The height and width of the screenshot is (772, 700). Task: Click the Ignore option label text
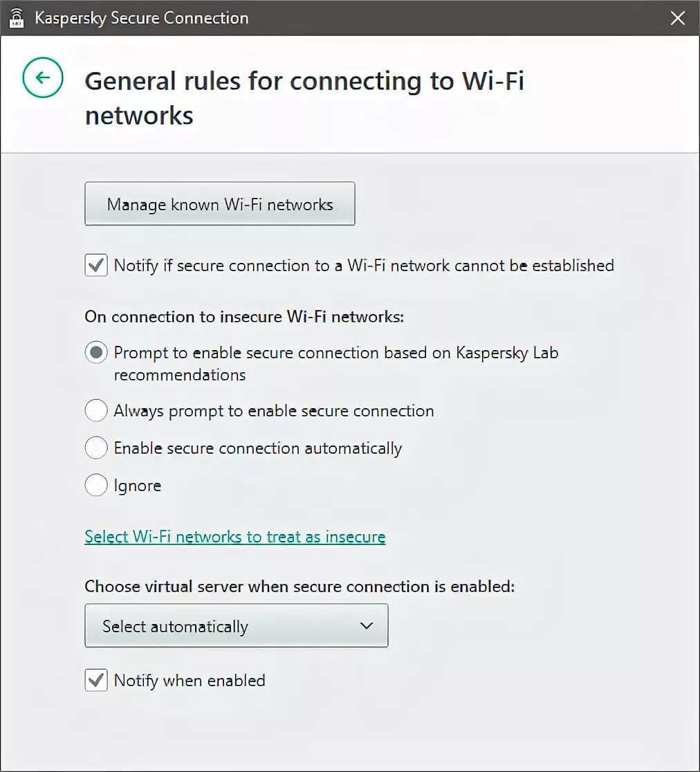tap(137, 486)
